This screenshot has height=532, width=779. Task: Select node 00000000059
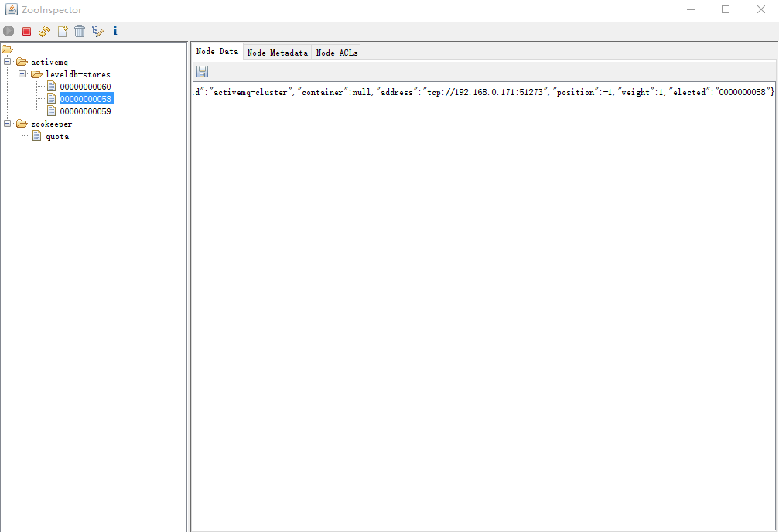[85, 111]
